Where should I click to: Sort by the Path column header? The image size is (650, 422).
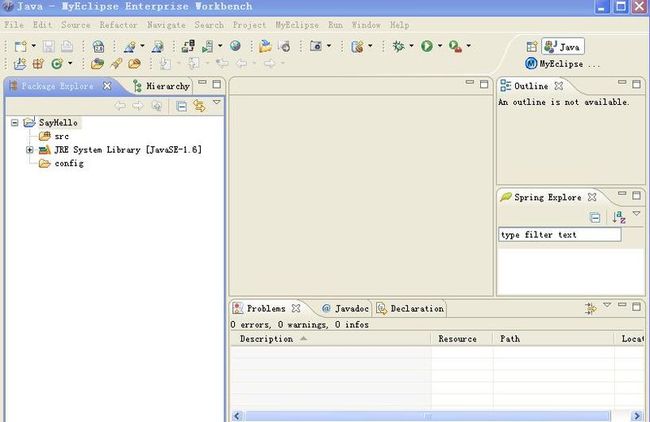coord(553,339)
